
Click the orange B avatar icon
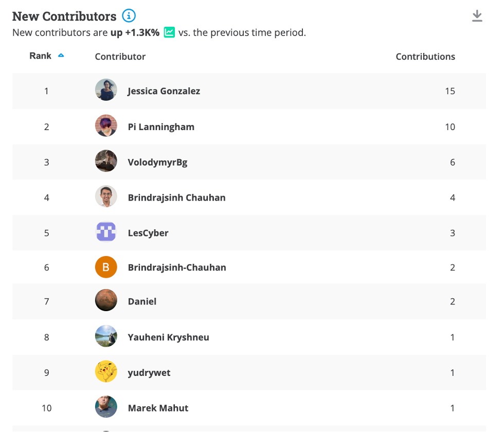(x=106, y=267)
